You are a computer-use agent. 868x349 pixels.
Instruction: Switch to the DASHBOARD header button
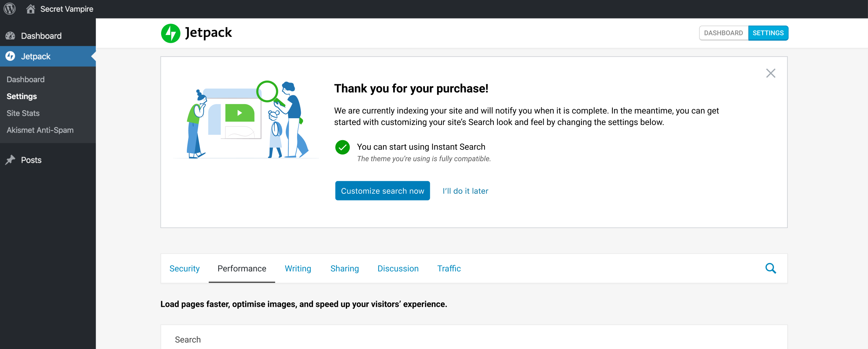(724, 33)
